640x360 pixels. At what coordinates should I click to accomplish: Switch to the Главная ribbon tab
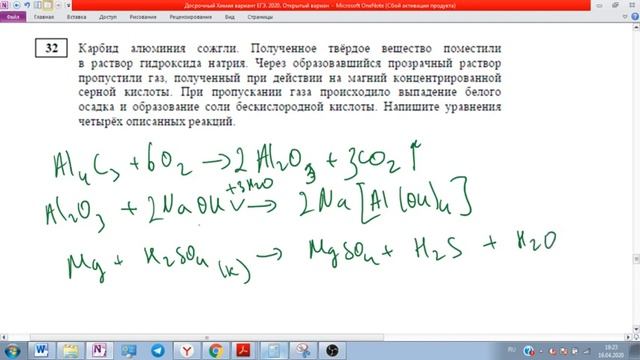pyautogui.click(x=44, y=17)
